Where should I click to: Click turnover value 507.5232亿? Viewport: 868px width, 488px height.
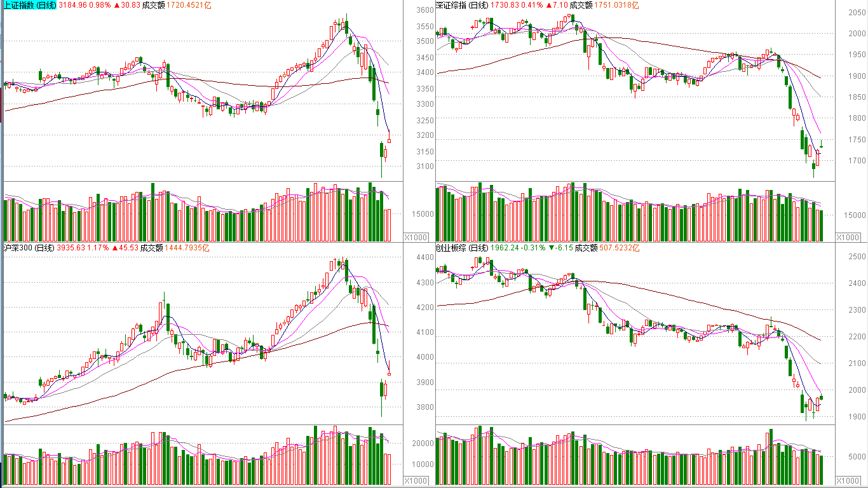(618, 248)
